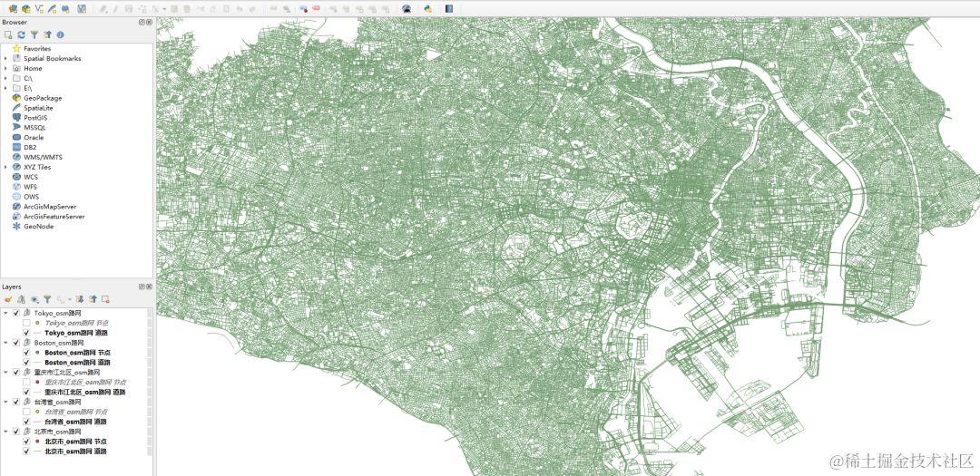Add a new group in Layers panel
The height and width of the screenshot is (476, 980).
(21, 300)
